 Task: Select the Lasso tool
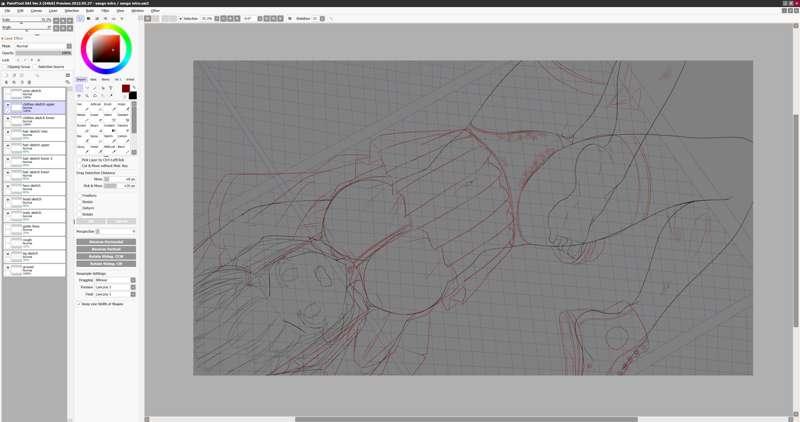[x=87, y=88]
